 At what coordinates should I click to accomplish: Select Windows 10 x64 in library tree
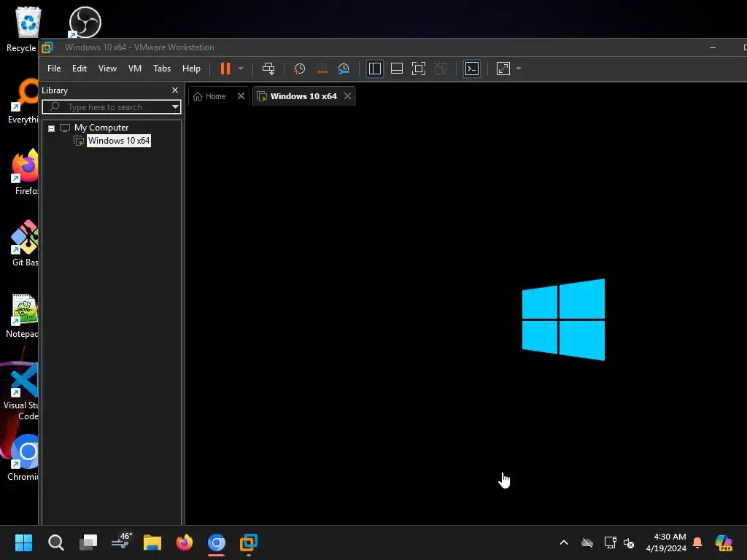coord(119,141)
